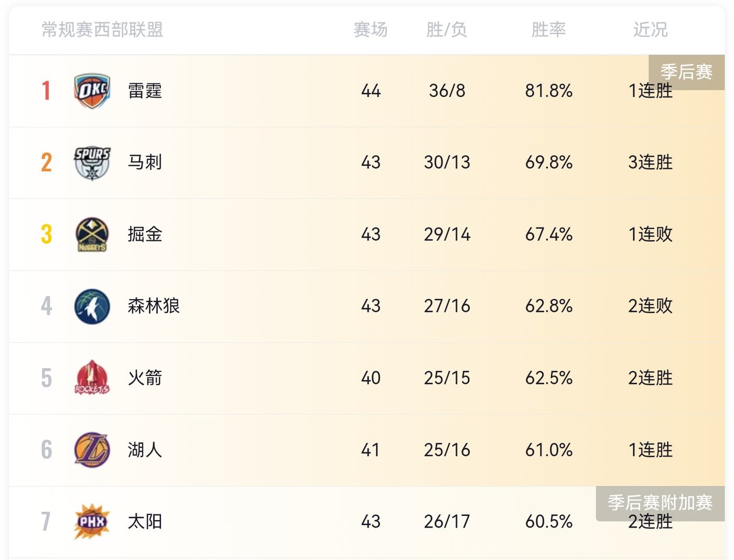The image size is (734, 560).
Task: Click the Phoenix Suns PHX logo
Action: point(92,522)
